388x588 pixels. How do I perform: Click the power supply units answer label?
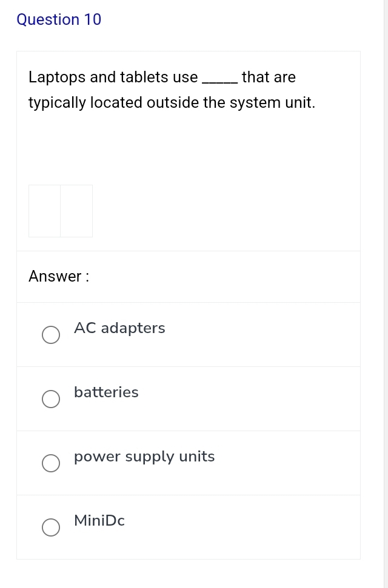(x=144, y=457)
